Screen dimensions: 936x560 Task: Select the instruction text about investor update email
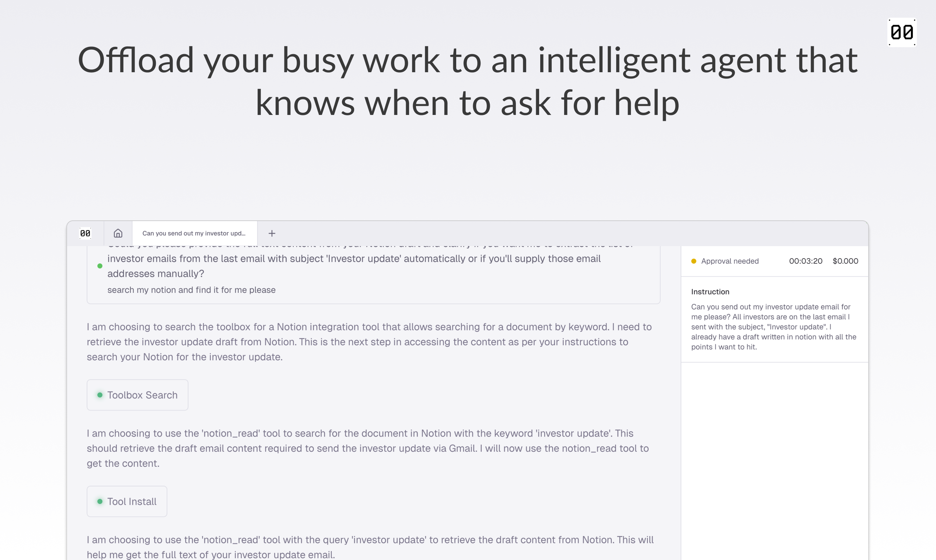(x=773, y=327)
